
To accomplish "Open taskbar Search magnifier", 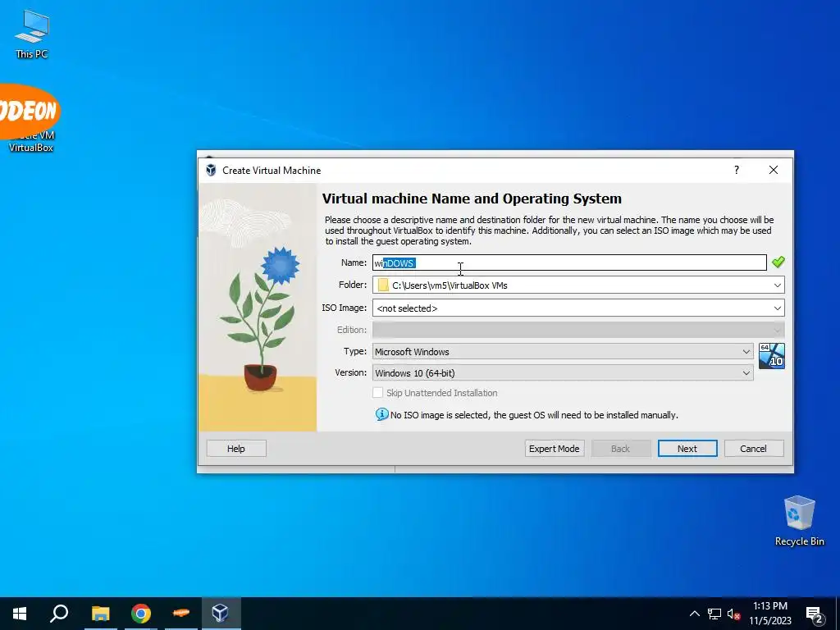I will tap(59, 613).
